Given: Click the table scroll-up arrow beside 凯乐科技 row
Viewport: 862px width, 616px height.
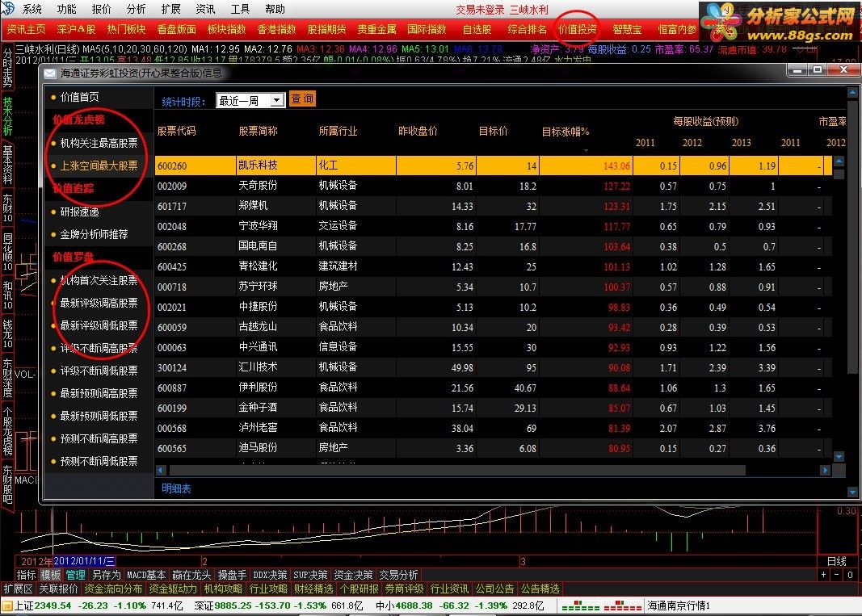Looking at the screenshot, I should pos(839,161).
